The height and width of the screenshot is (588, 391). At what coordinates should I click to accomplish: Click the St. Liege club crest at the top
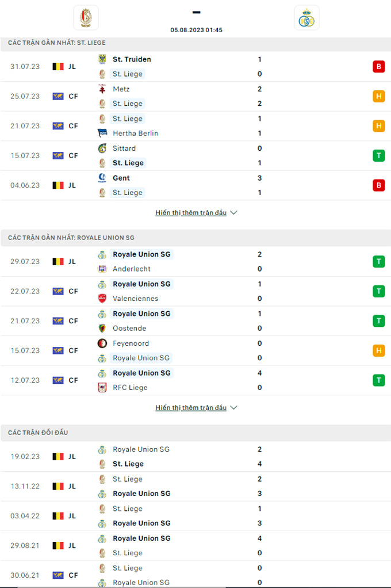[x=86, y=17]
